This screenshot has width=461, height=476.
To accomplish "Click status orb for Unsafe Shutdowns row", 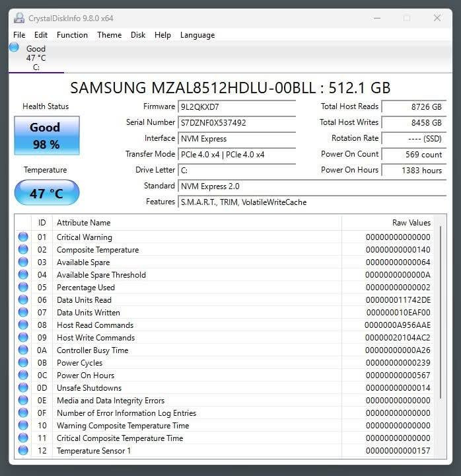I will (23, 387).
